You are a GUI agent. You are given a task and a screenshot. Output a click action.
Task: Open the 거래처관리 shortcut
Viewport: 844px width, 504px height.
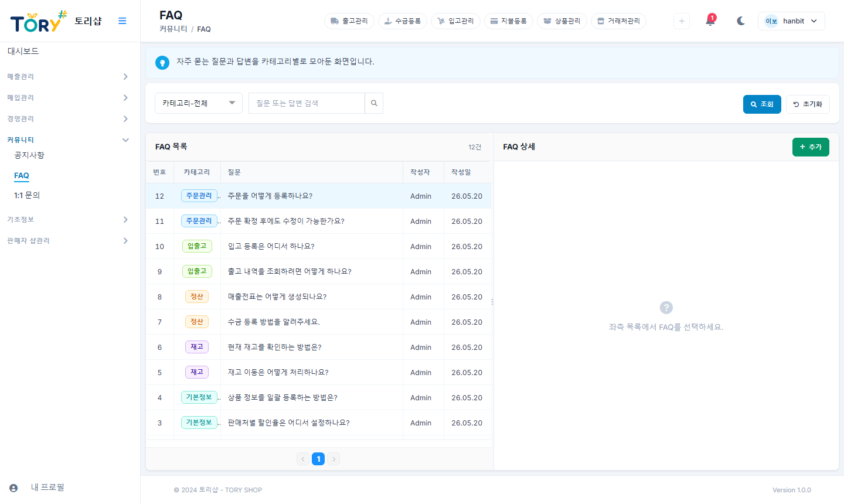pos(619,21)
